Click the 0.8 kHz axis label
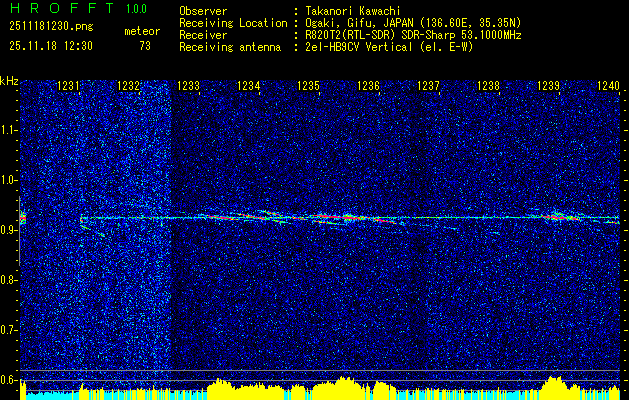This screenshot has width=629, height=400. point(8,280)
